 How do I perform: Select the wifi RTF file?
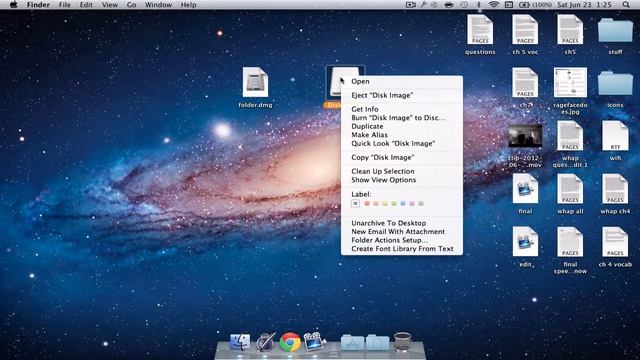point(615,136)
